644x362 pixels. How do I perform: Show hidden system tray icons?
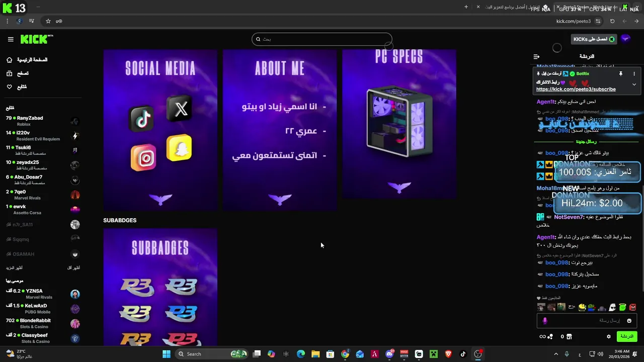pos(556,354)
